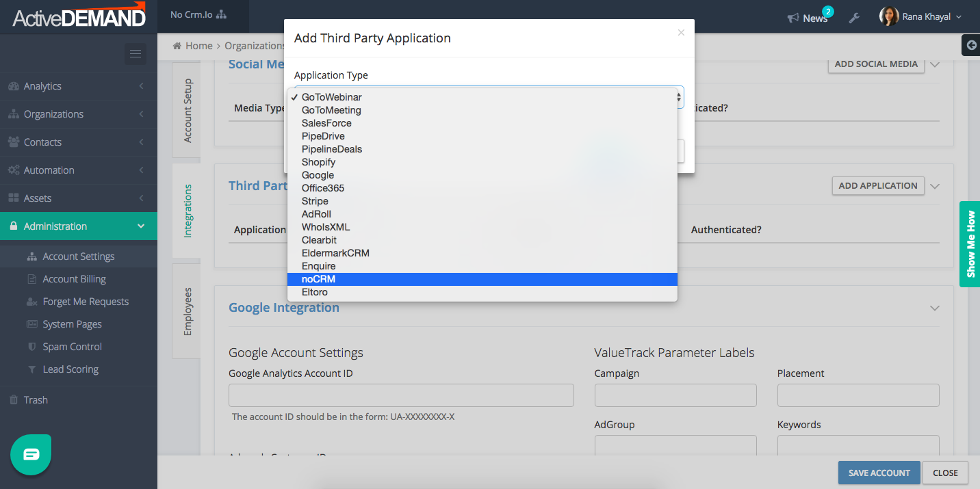This screenshot has width=980, height=489.
Task: Open the chat support bubble
Action: click(30, 453)
